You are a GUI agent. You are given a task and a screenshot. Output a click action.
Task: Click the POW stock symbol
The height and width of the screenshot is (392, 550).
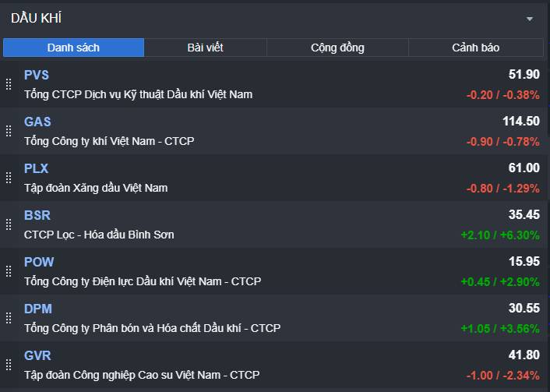pyautogui.click(x=39, y=262)
